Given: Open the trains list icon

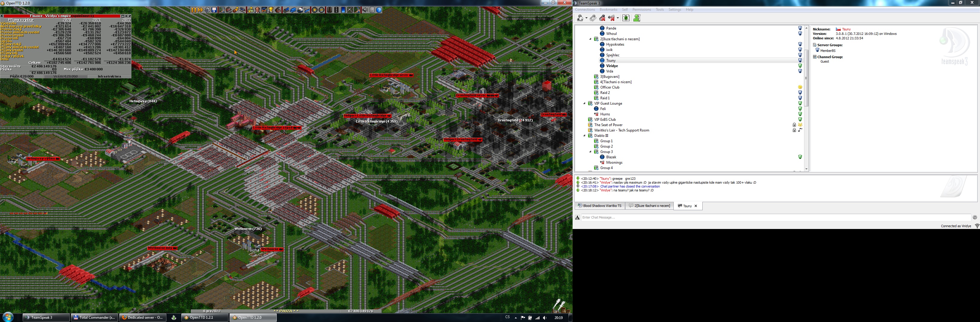Looking at the screenshot, I should 286,10.
